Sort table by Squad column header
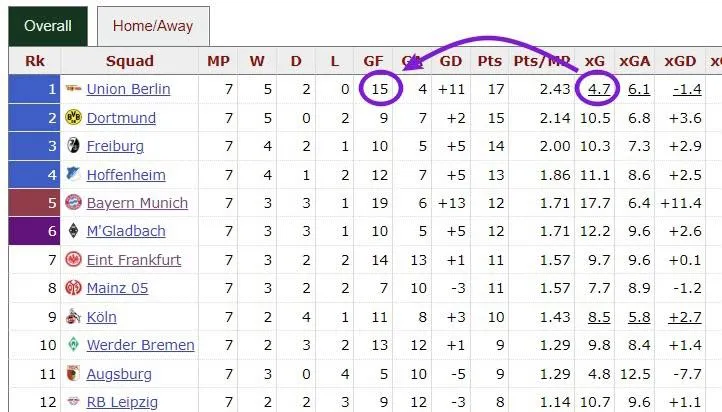Image resolution: width=722 pixels, height=412 pixels. click(x=130, y=61)
